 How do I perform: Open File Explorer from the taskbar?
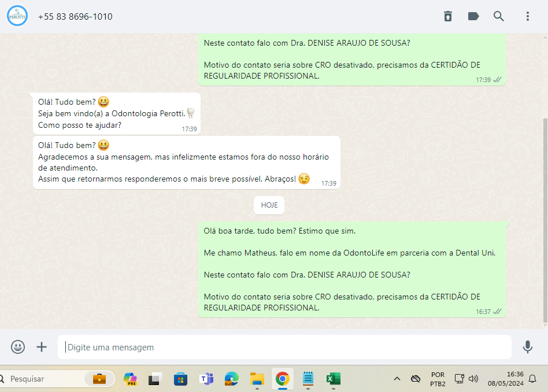pyautogui.click(x=257, y=379)
